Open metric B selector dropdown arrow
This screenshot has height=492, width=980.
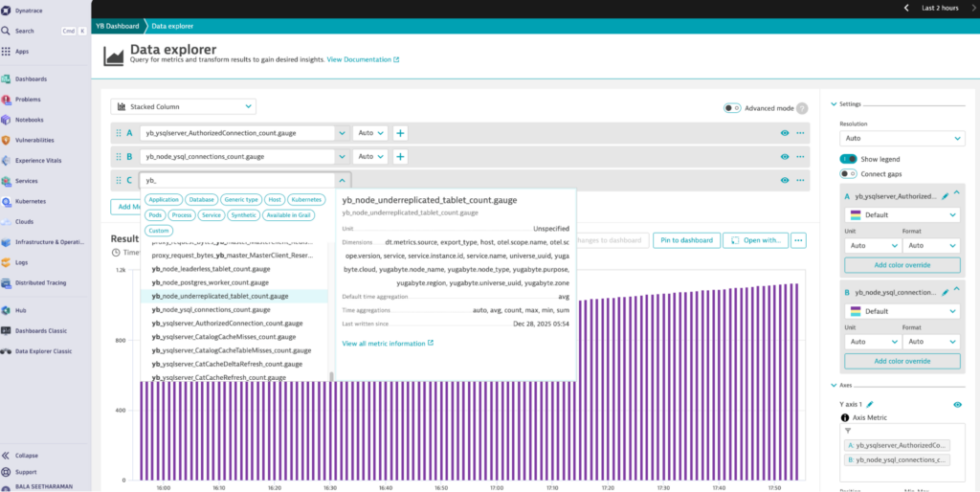[342, 157]
